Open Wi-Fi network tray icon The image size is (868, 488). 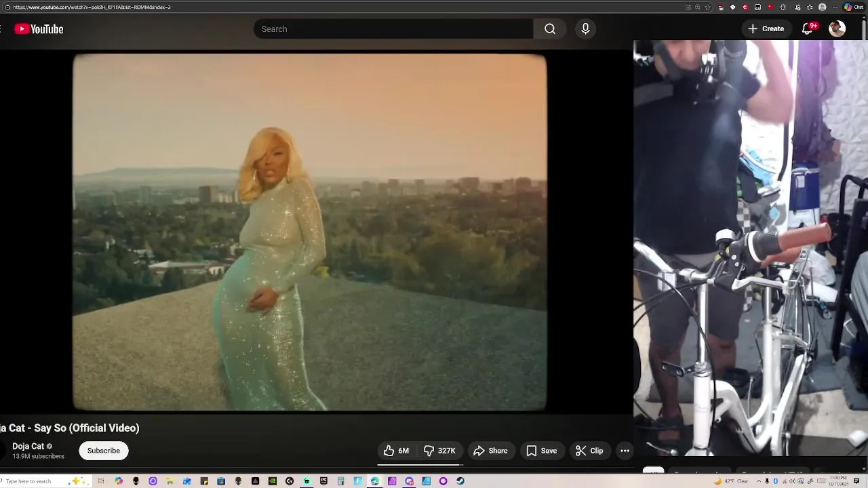784,481
